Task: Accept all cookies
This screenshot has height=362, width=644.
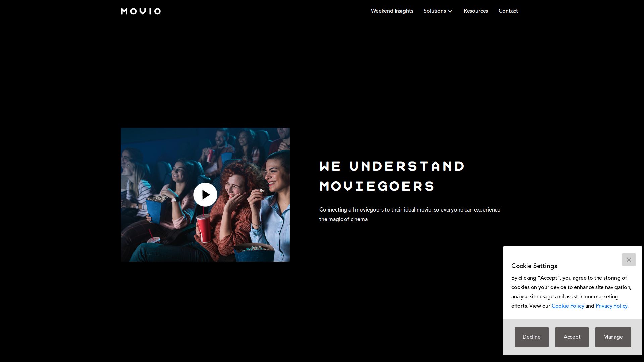Action: click(x=572, y=337)
